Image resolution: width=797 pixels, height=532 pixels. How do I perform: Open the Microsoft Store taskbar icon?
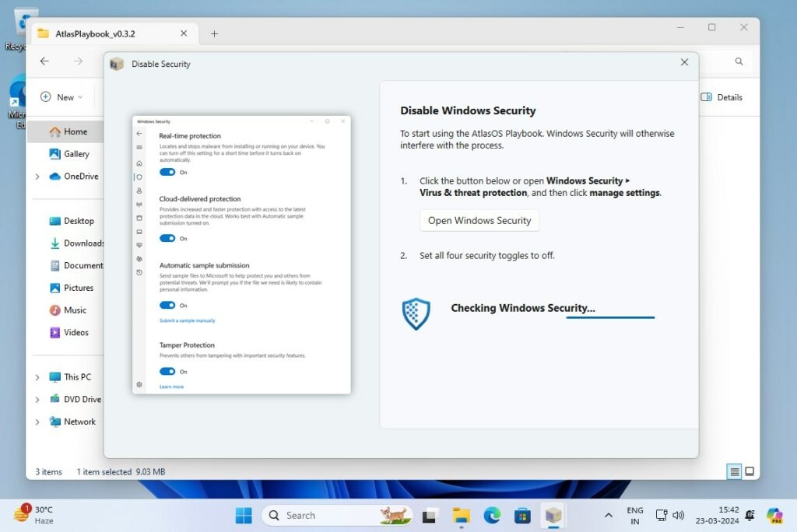[522, 516]
